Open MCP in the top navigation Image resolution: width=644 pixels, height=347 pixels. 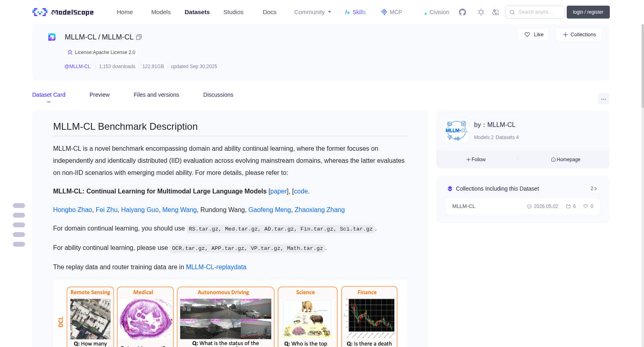[391, 12]
